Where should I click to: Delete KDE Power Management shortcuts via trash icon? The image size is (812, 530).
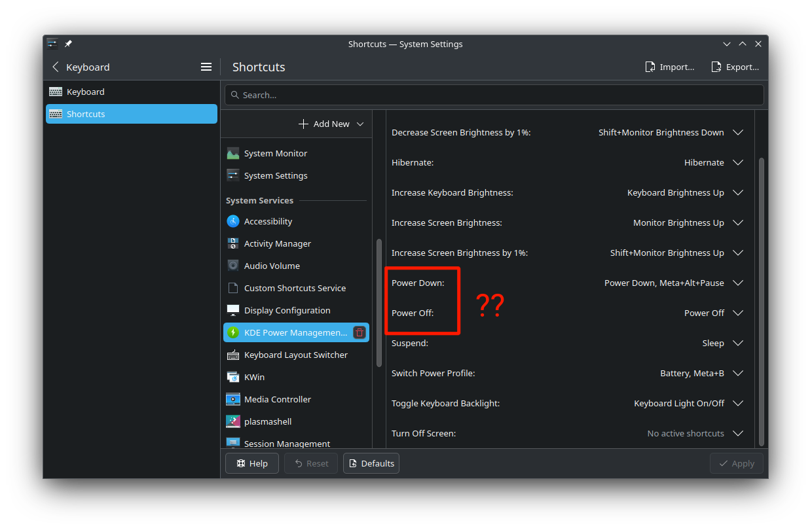tap(359, 332)
